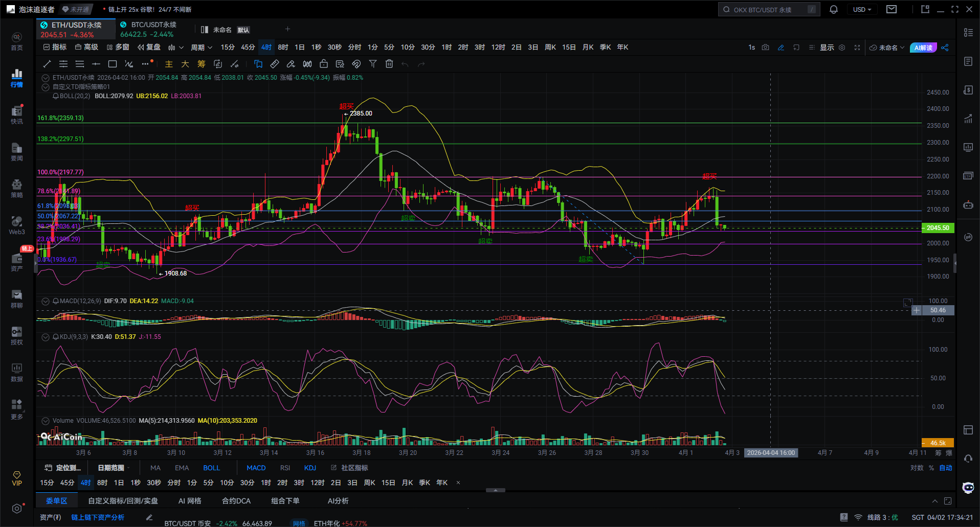Take a chart screenshot with camera icon
The height and width of the screenshot is (527, 980).
pos(765,48)
